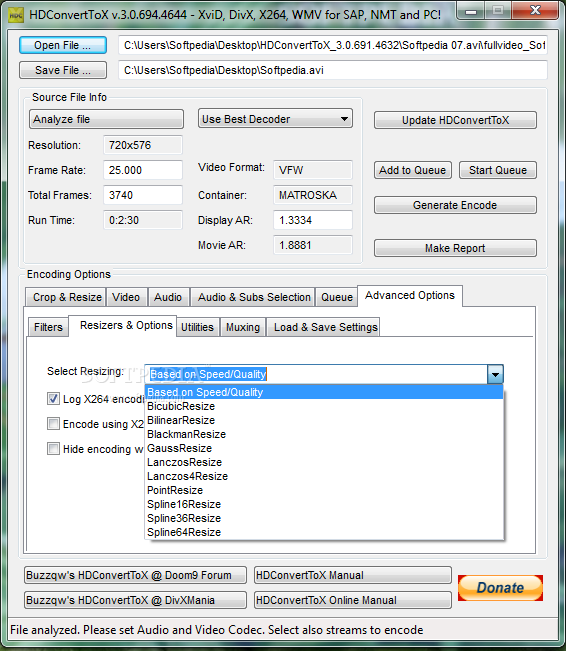Click the Select Resizing combo text field
Viewport: 566px width, 651px height.
316,374
